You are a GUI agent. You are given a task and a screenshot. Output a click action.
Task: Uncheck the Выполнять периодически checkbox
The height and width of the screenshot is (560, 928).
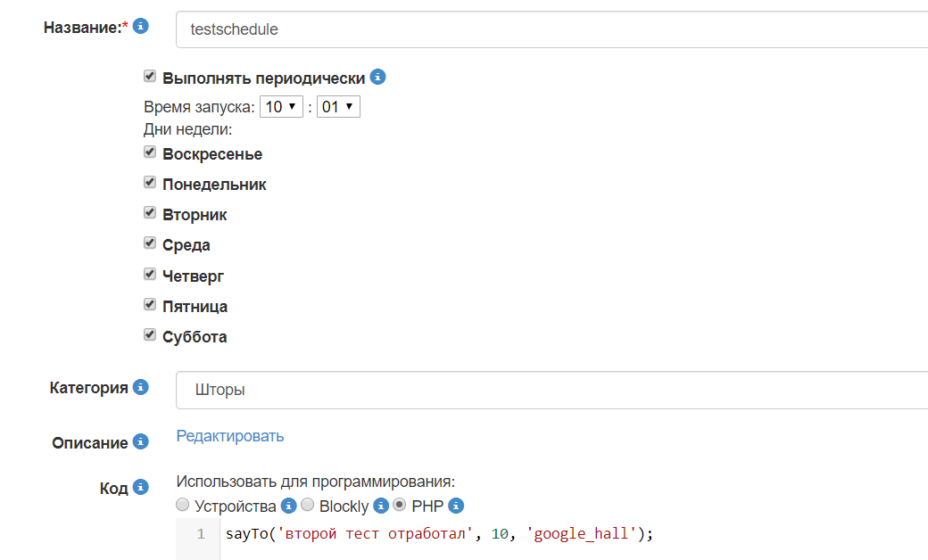click(150, 77)
